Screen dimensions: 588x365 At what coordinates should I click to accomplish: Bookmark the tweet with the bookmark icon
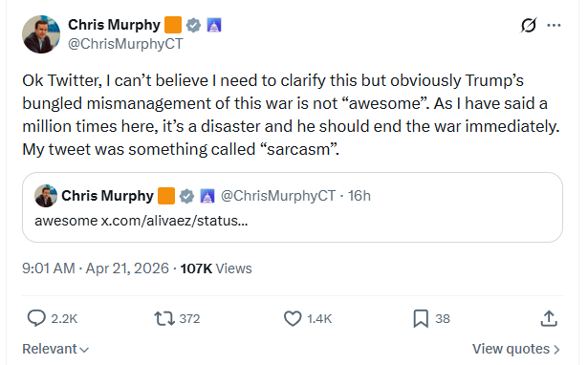point(421,318)
